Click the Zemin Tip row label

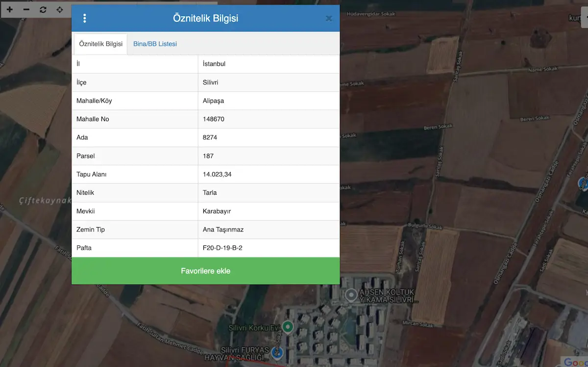(91, 230)
